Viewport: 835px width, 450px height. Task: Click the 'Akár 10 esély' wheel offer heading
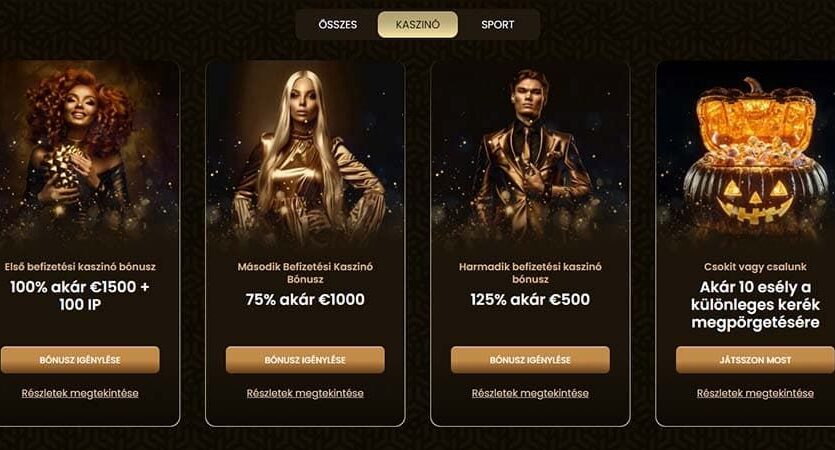click(x=755, y=305)
